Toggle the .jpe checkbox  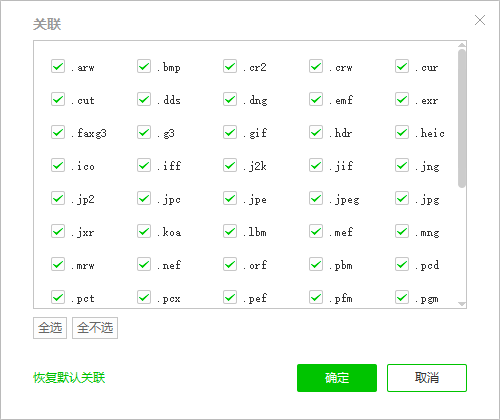pyautogui.click(x=230, y=198)
